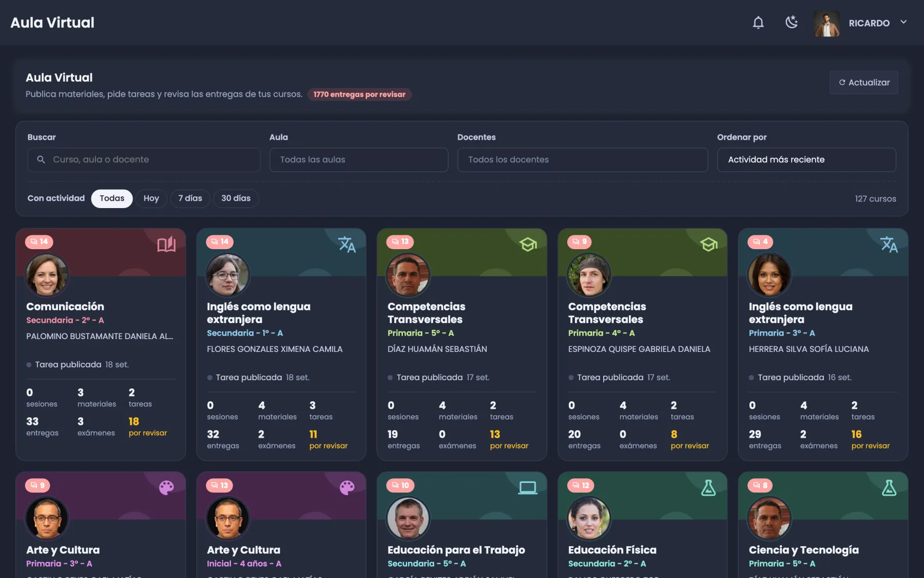Image resolution: width=924 pixels, height=578 pixels.
Task: Open Educación para el Trabajo course title
Action: point(456,550)
